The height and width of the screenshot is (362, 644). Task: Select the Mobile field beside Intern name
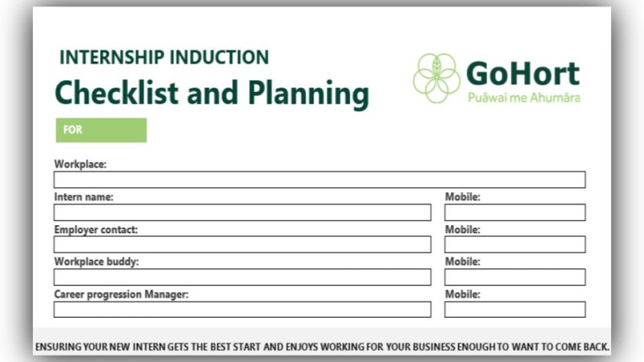click(x=515, y=212)
